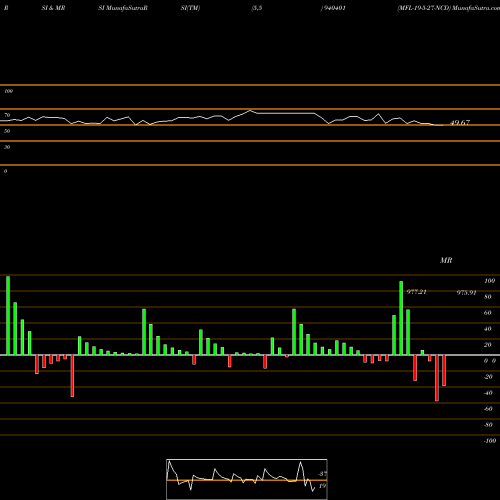Click the 977.21 price label
Image resolution: width=500 pixels, height=500 pixels.
[416, 292]
